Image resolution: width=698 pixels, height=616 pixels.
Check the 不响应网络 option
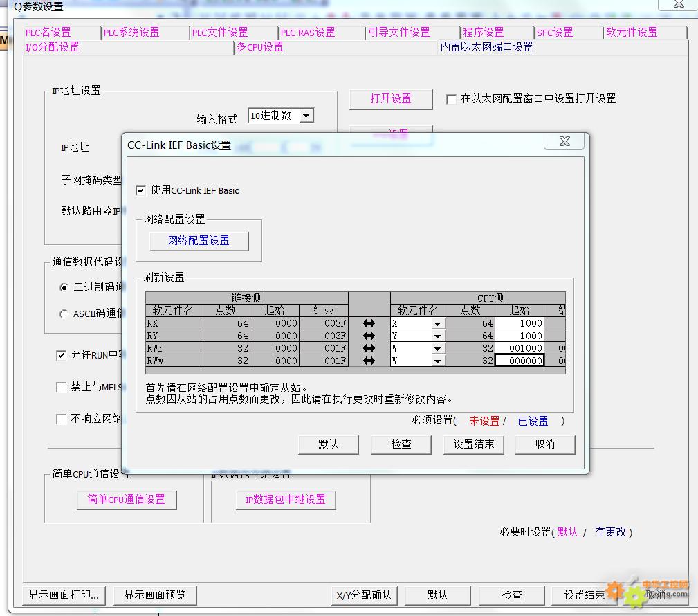coord(61,419)
